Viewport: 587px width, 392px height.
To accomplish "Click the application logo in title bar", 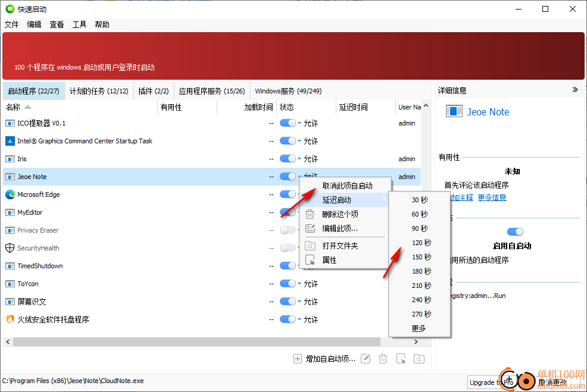I will tap(10, 9).
